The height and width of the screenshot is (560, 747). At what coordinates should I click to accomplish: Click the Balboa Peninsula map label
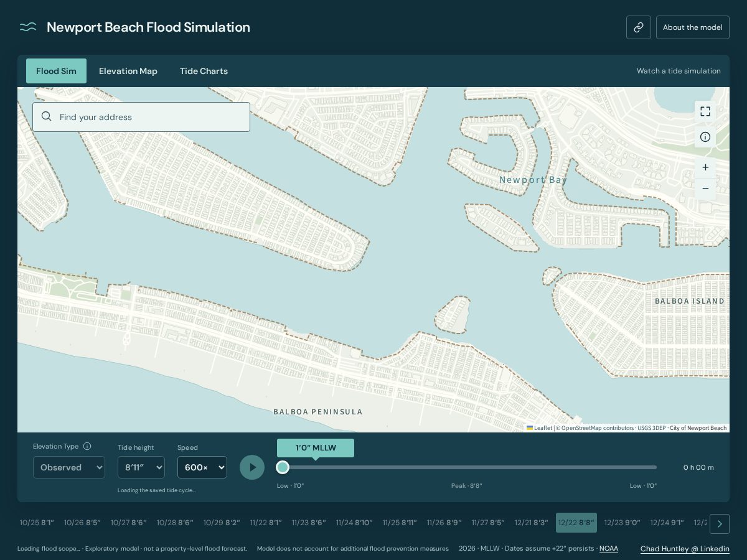tap(318, 412)
